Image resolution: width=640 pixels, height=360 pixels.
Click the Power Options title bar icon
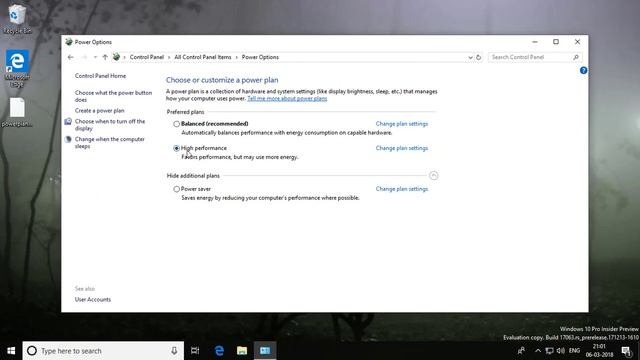tap(69, 42)
